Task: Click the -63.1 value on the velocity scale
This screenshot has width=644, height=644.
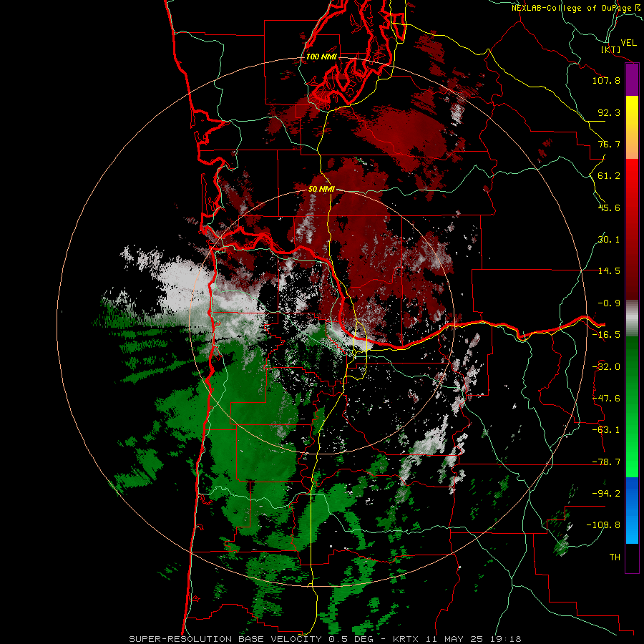Action: pos(606,430)
